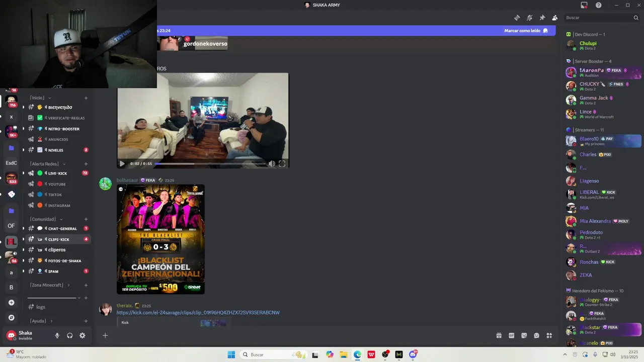Open the Blacklist champion poster image
Image resolution: width=644 pixels, height=362 pixels.
160,239
